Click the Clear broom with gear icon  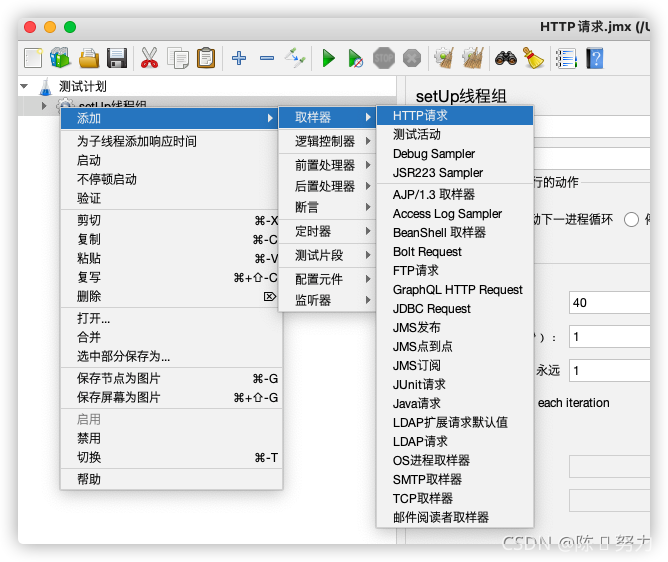pos(444,58)
